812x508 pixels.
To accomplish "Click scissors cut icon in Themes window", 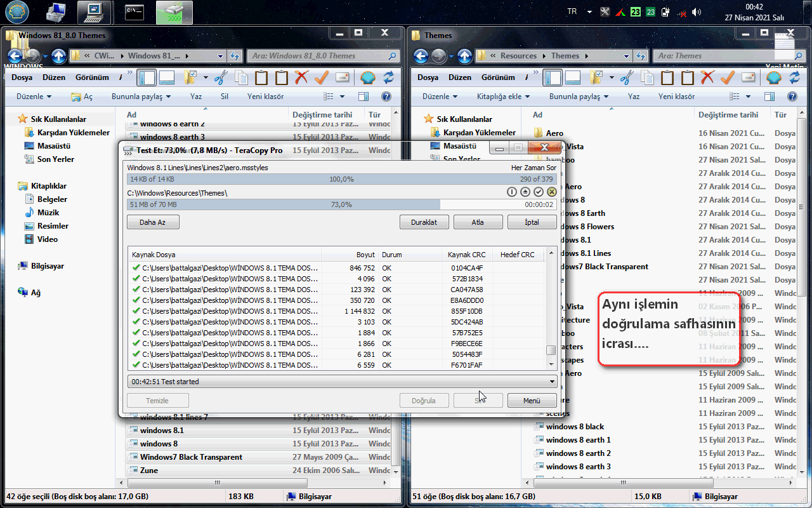I will 626,77.
